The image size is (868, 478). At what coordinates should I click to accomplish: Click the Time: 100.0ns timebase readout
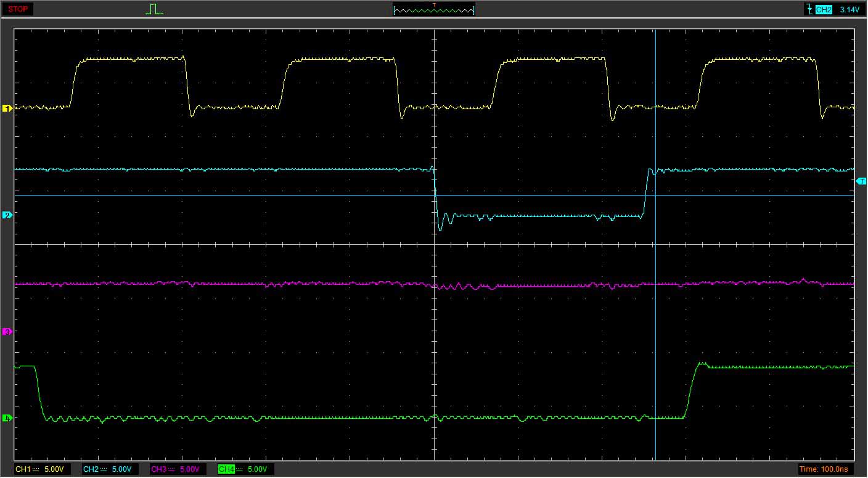click(x=823, y=469)
